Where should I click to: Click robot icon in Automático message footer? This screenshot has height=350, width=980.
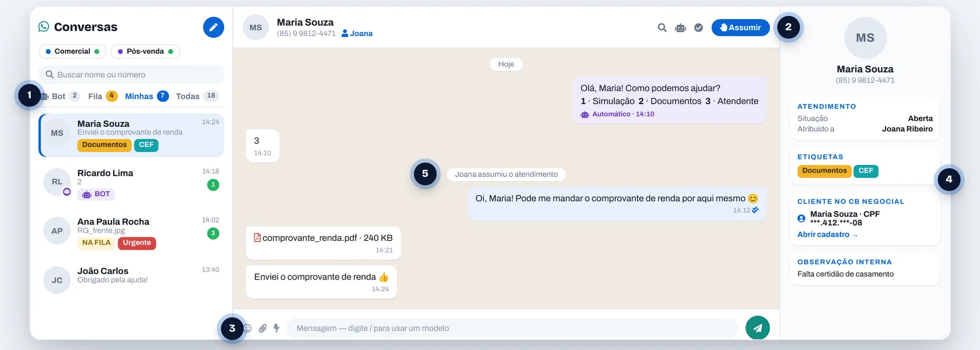[585, 115]
